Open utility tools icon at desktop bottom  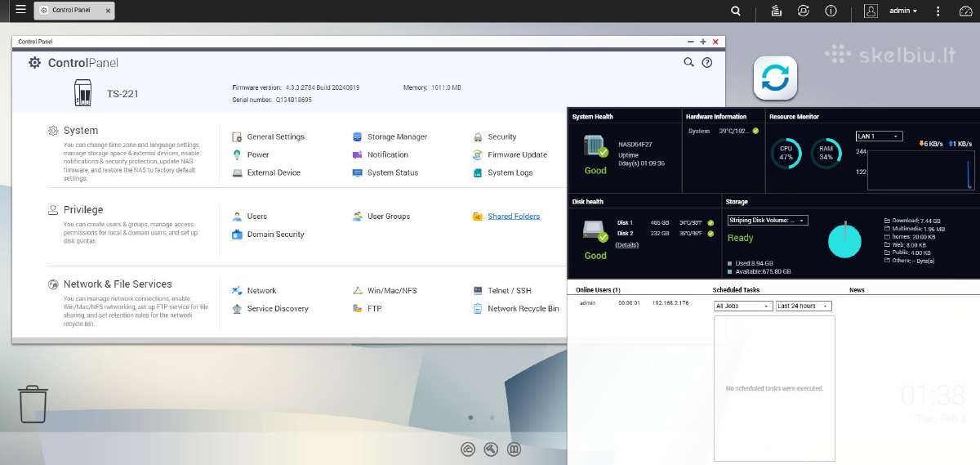491,449
